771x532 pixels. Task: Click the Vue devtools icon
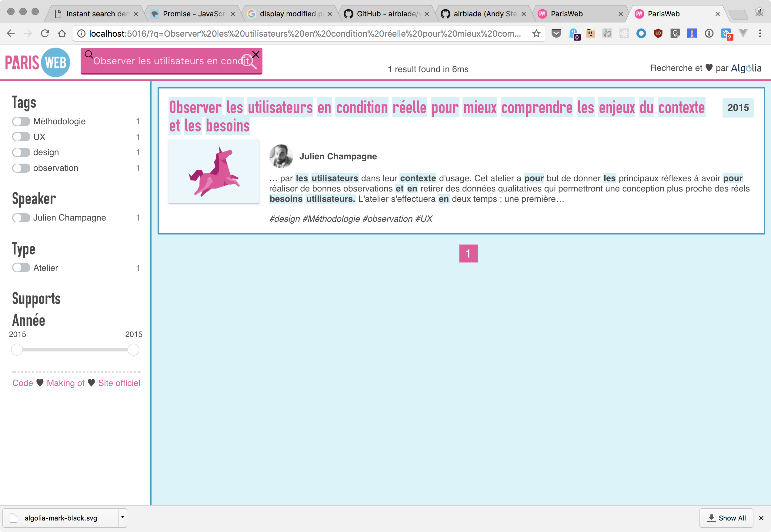743,33
